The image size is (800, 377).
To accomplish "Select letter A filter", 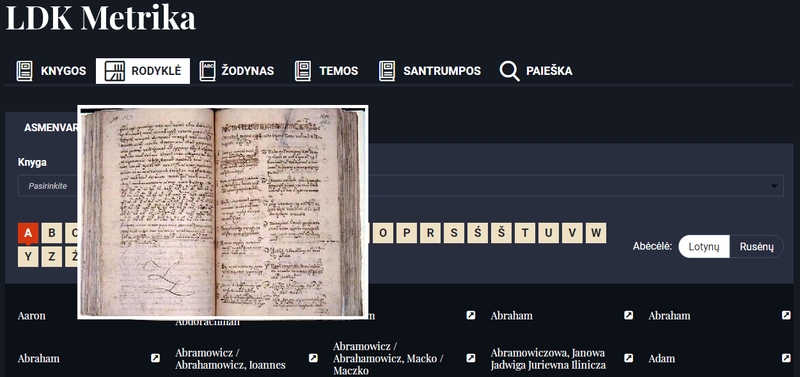I will click(x=28, y=233).
